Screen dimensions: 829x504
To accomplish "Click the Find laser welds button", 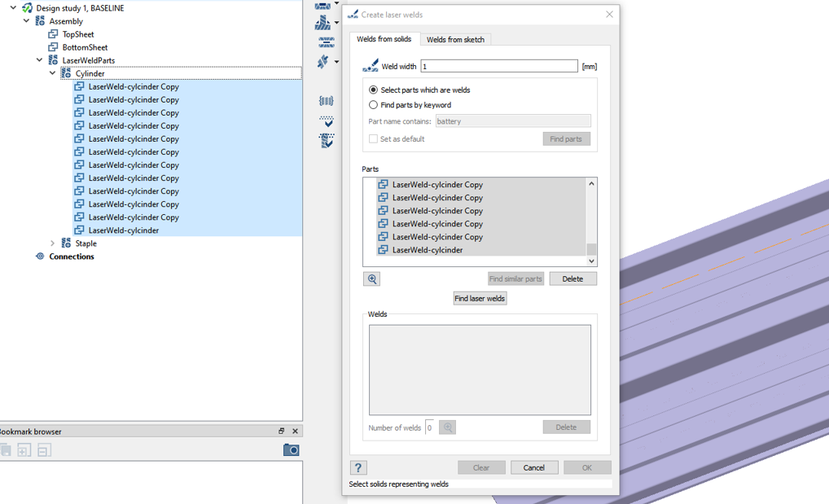I will tap(480, 299).
